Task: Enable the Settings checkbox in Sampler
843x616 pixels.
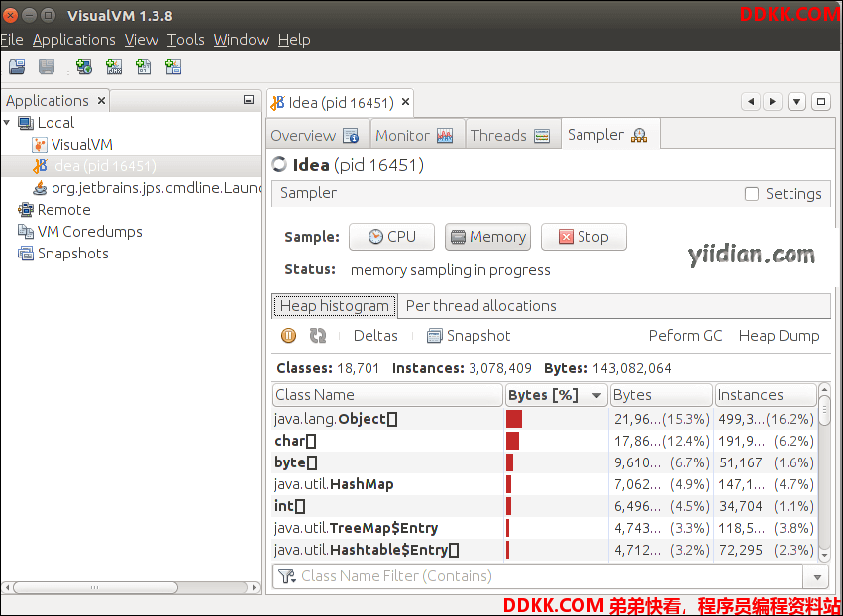Action: (x=752, y=194)
